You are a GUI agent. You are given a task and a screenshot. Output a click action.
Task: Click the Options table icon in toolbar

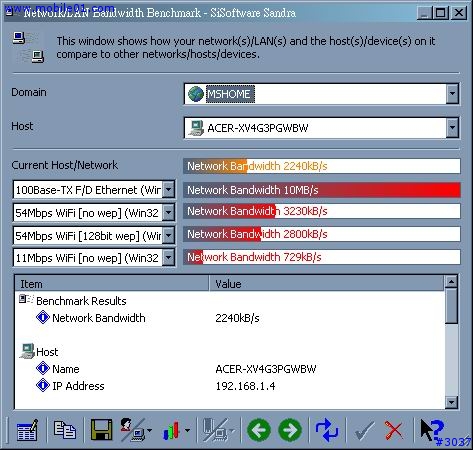coord(27,430)
